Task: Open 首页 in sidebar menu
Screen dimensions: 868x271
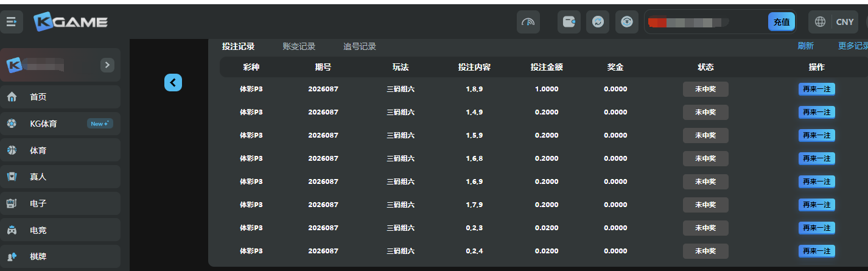Action: 60,97
